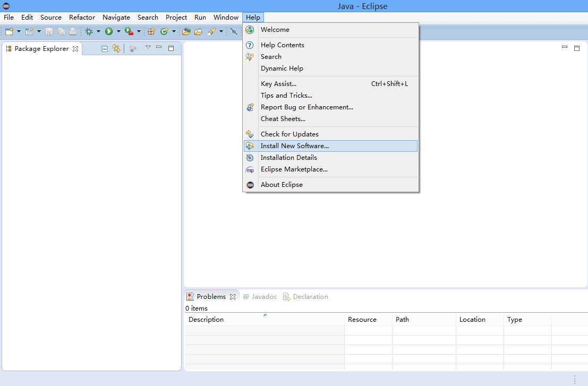Choose Key Assist... entry
588x386 pixels.
(331, 83)
